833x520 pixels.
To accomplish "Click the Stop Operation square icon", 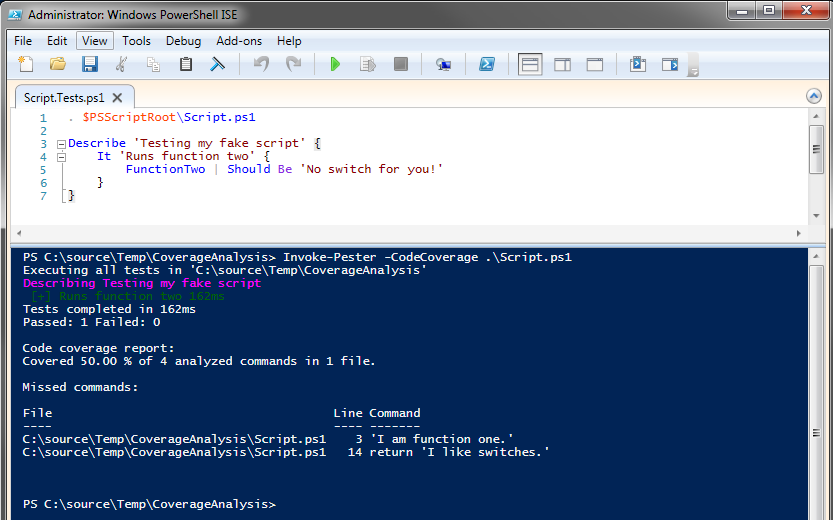I will click(x=400, y=64).
